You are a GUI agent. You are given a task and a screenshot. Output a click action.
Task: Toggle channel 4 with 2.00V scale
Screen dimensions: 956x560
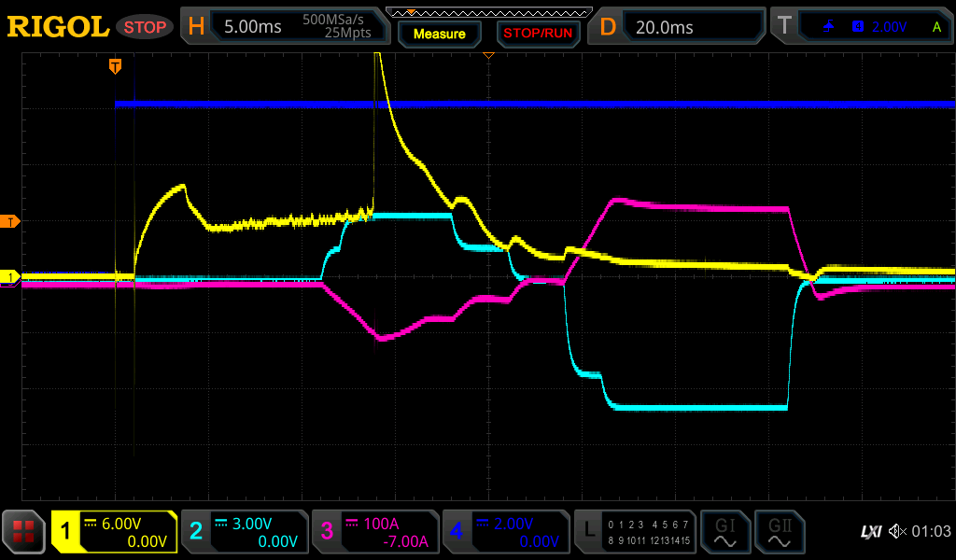[x=506, y=532]
